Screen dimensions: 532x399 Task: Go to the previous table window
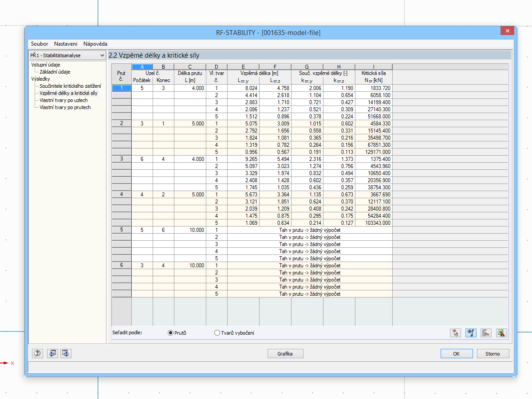point(52,353)
